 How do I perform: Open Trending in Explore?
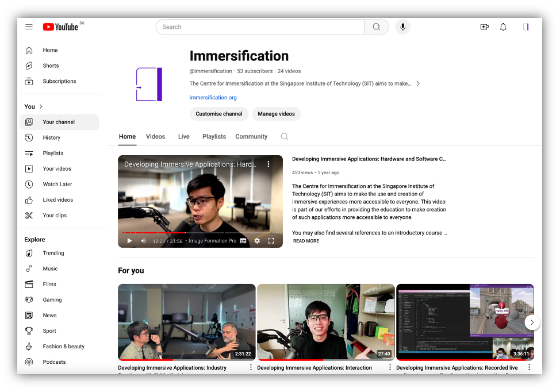(x=59, y=253)
